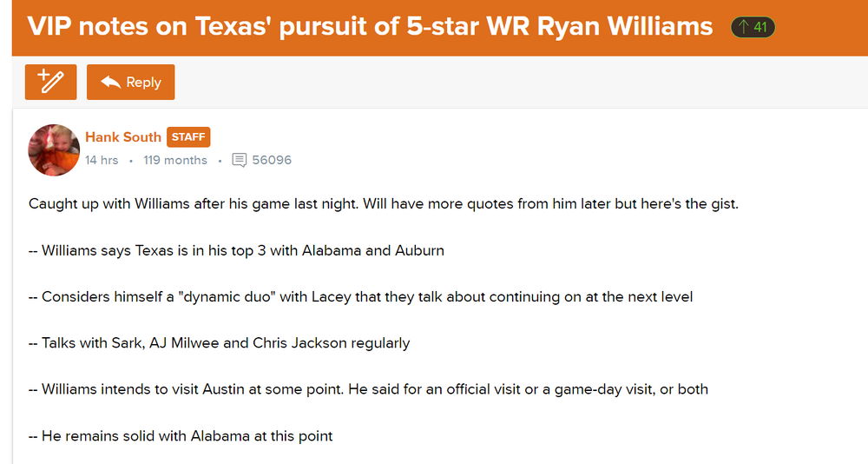868x464 pixels.
Task: Click the post count icon beside 56096
Action: coord(240,160)
